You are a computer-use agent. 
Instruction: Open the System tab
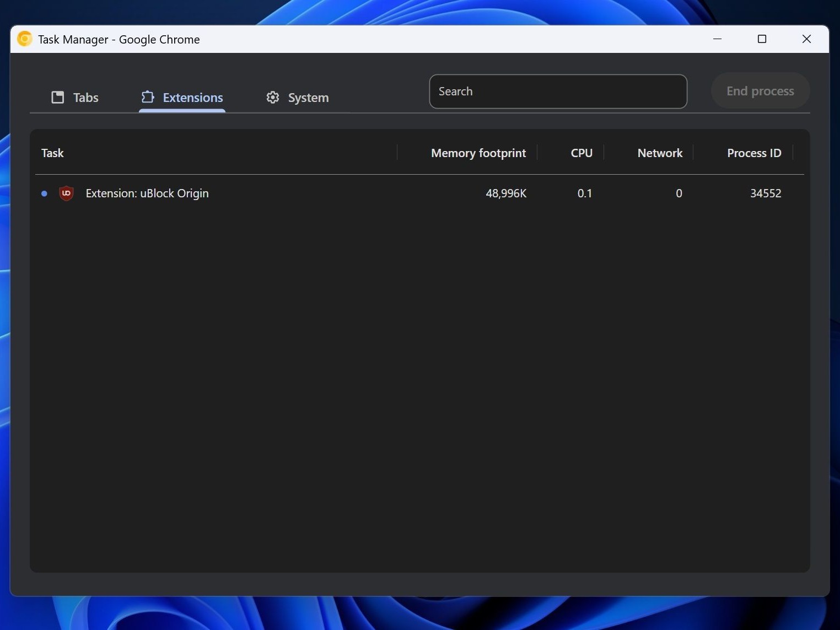297,98
